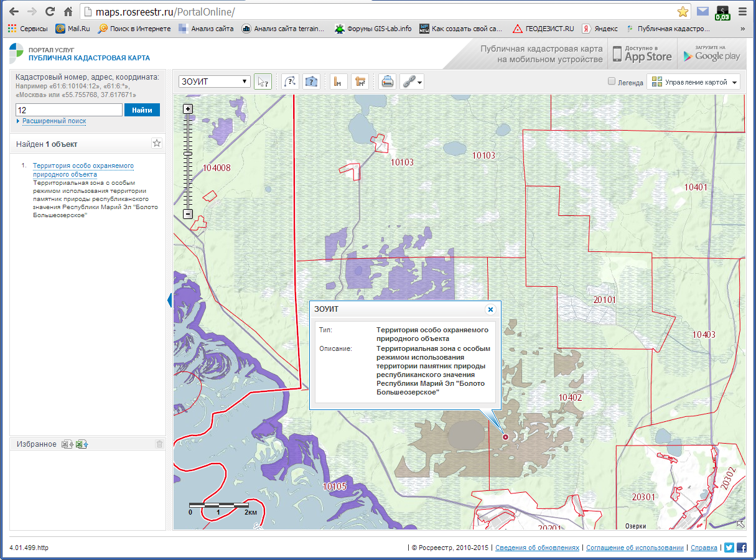Select the distance measurement tool

pos(338,82)
